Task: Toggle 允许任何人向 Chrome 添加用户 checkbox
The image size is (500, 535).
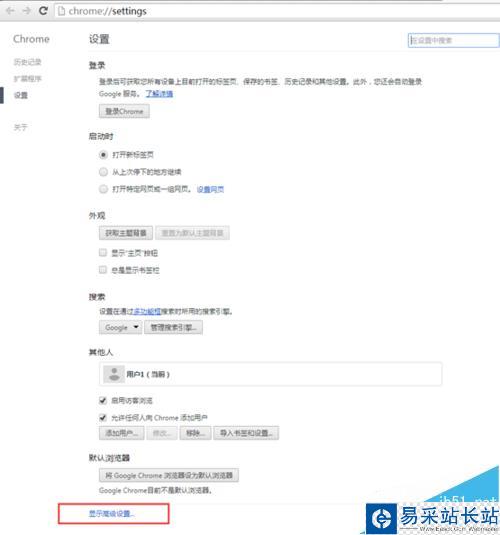Action: tap(103, 417)
